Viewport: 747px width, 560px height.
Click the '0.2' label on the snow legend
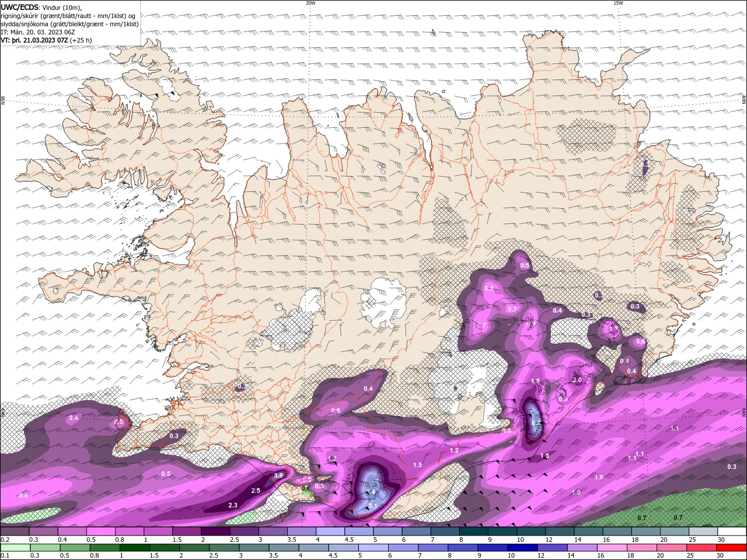coord(5,540)
